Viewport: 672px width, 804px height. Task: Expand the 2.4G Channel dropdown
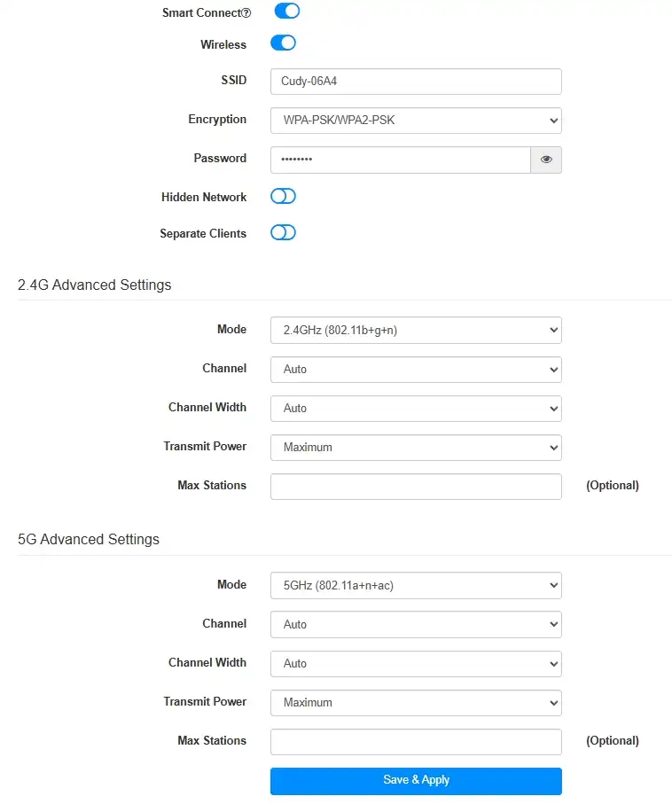point(416,369)
